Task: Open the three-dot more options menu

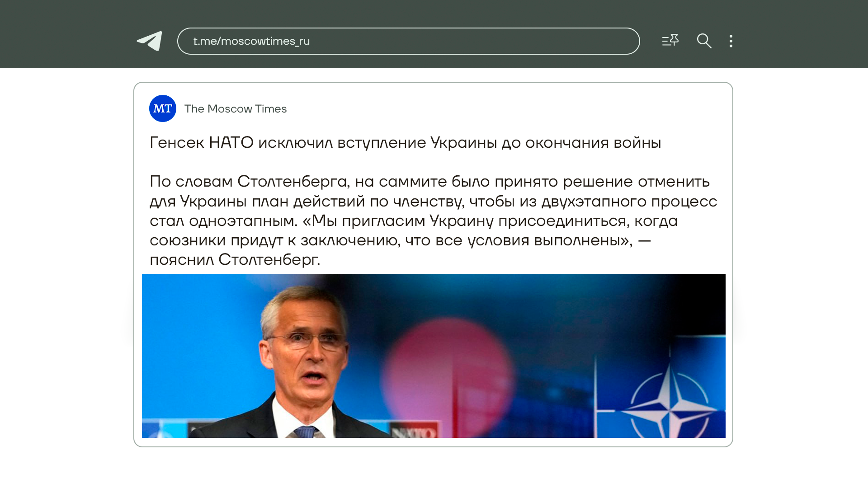Action: point(731,41)
